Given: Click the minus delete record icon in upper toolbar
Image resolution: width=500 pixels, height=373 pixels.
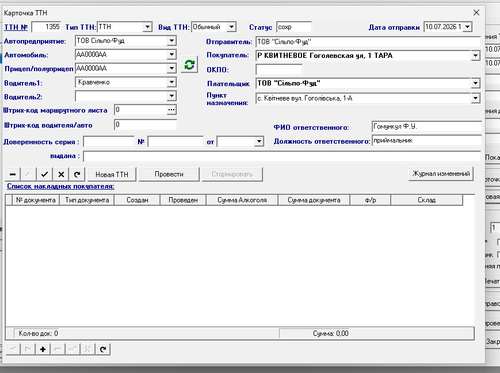Looking at the screenshot, I should [x=13, y=174].
